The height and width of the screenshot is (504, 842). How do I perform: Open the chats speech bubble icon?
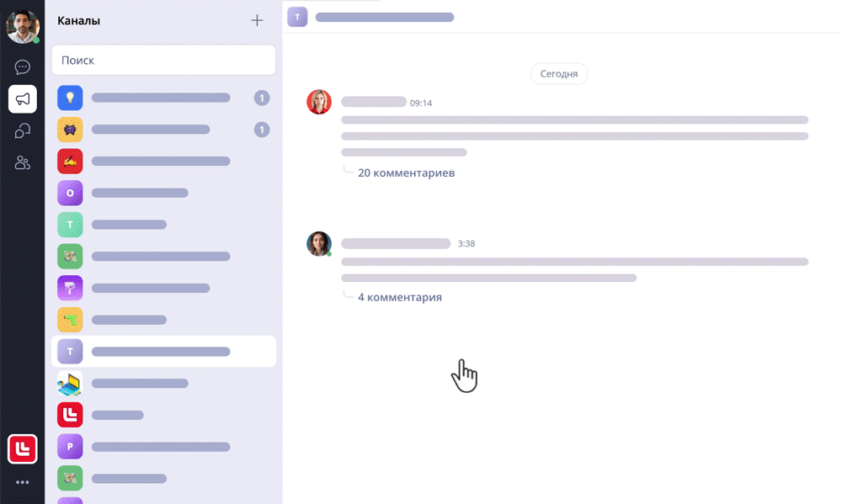pos(22,67)
